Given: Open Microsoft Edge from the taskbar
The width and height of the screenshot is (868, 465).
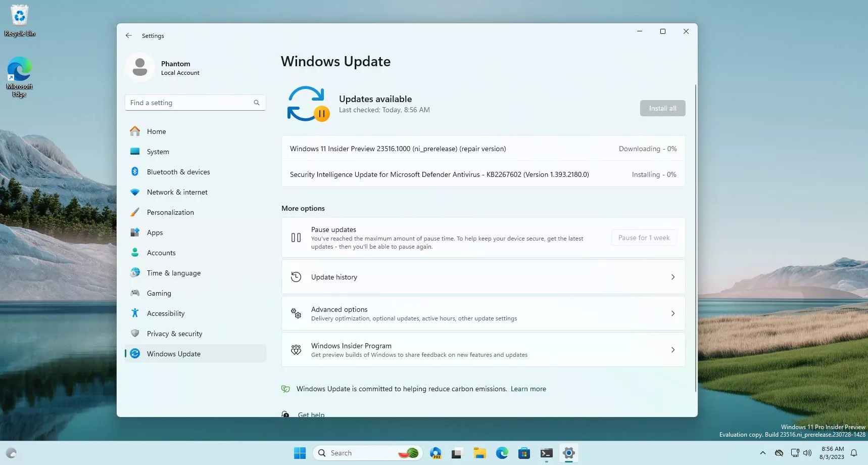Looking at the screenshot, I should pyautogui.click(x=502, y=453).
